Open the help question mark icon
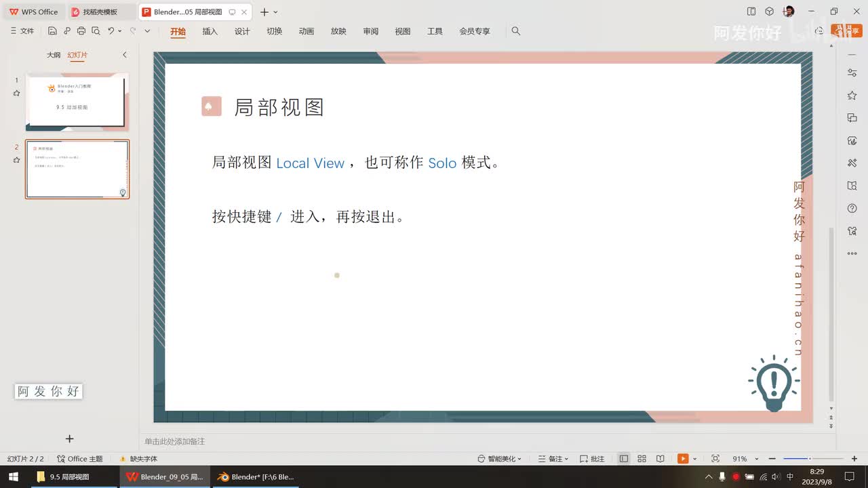The width and height of the screenshot is (868, 488). 852,208
